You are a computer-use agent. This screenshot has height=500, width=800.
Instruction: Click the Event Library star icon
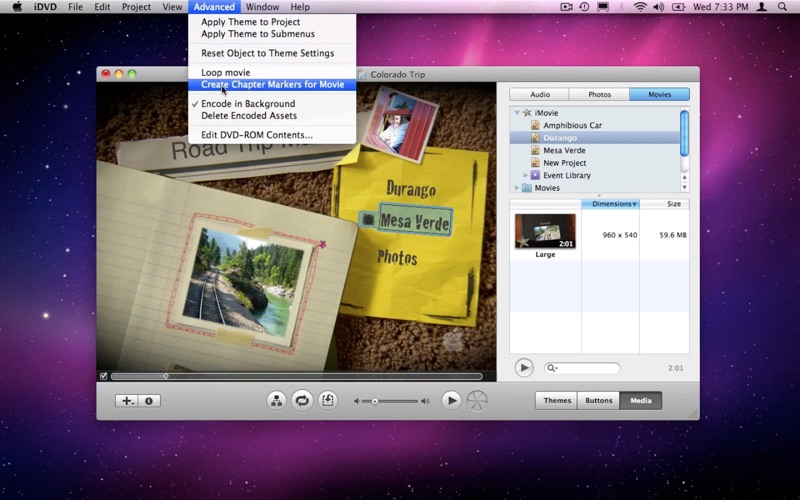tap(535, 175)
